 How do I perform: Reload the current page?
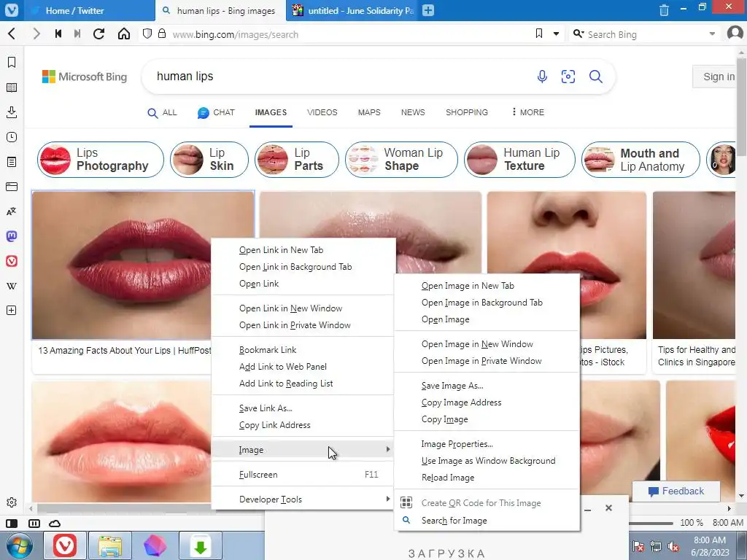(98, 34)
